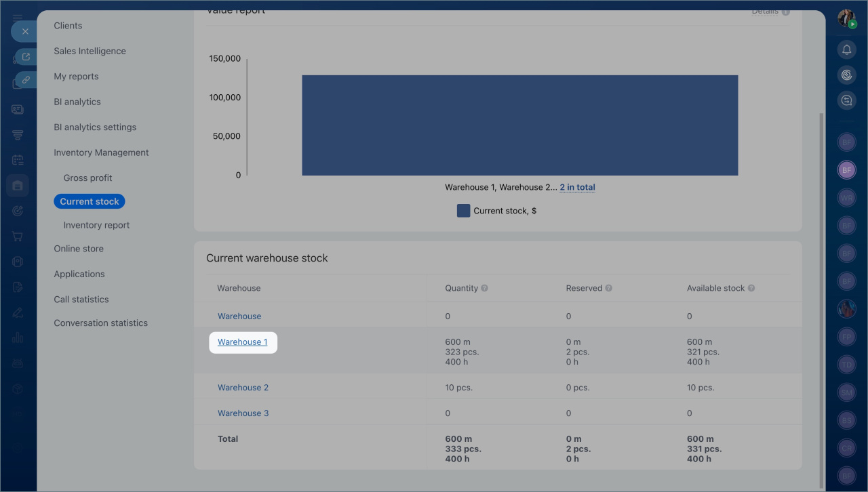Click the copy link icon
This screenshot has width=868, height=492.
pyautogui.click(x=26, y=79)
